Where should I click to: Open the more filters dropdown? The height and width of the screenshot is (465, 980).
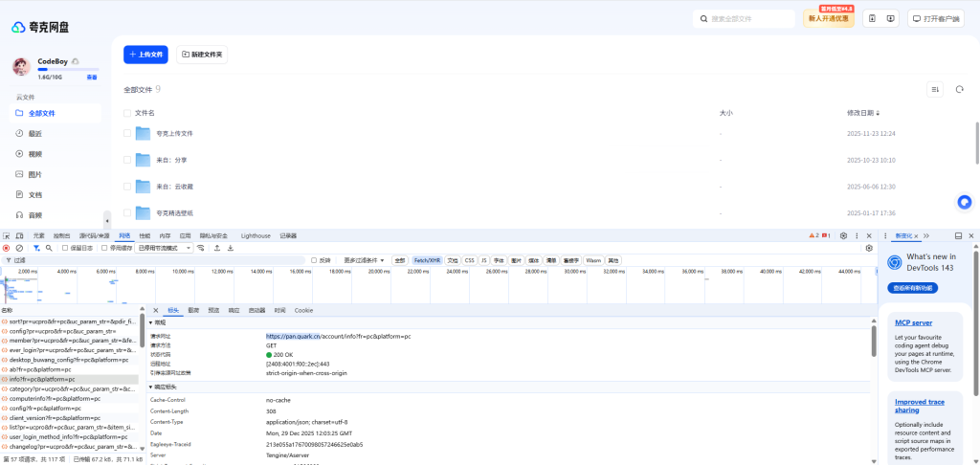364,260
